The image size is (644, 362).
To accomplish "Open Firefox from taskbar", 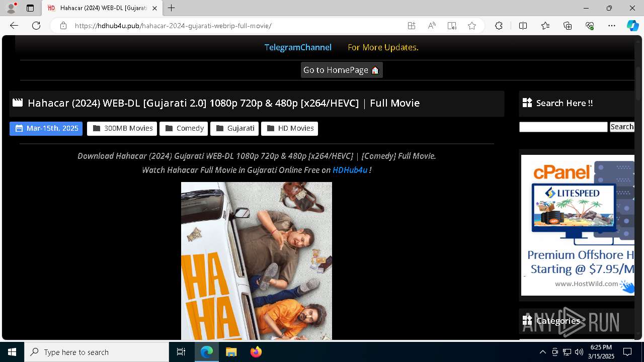I will [256, 352].
